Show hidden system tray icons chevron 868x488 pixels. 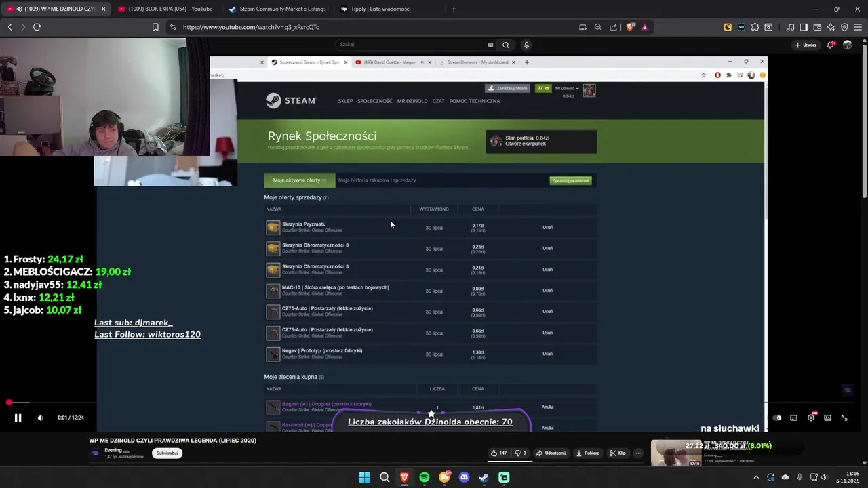coord(756,477)
